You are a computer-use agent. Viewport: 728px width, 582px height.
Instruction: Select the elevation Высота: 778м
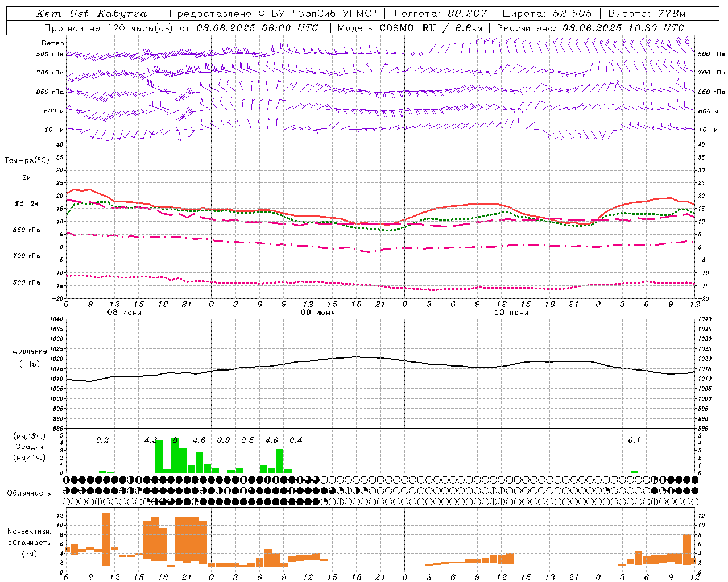tap(647, 14)
